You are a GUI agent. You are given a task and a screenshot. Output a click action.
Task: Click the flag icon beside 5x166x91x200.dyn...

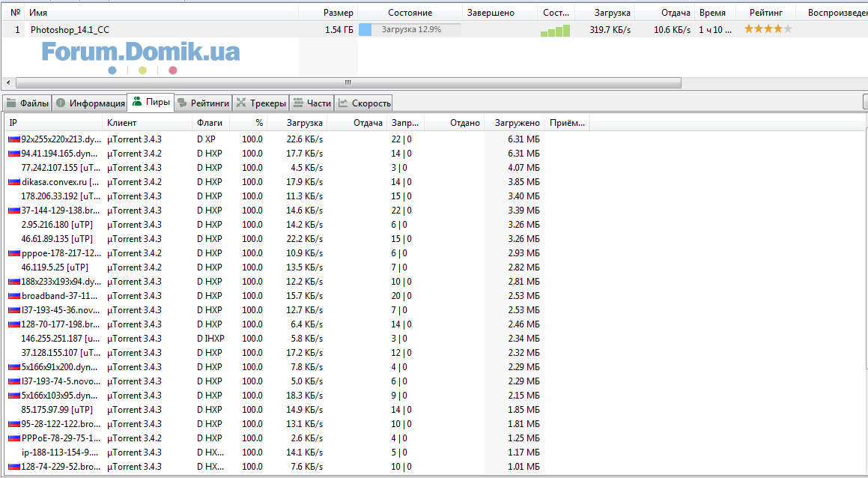click(14, 366)
